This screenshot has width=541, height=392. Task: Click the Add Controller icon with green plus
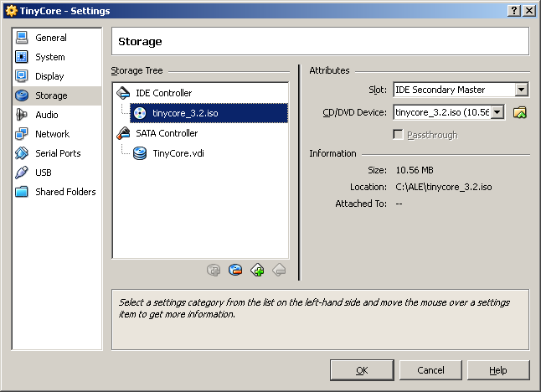pyautogui.click(x=257, y=270)
